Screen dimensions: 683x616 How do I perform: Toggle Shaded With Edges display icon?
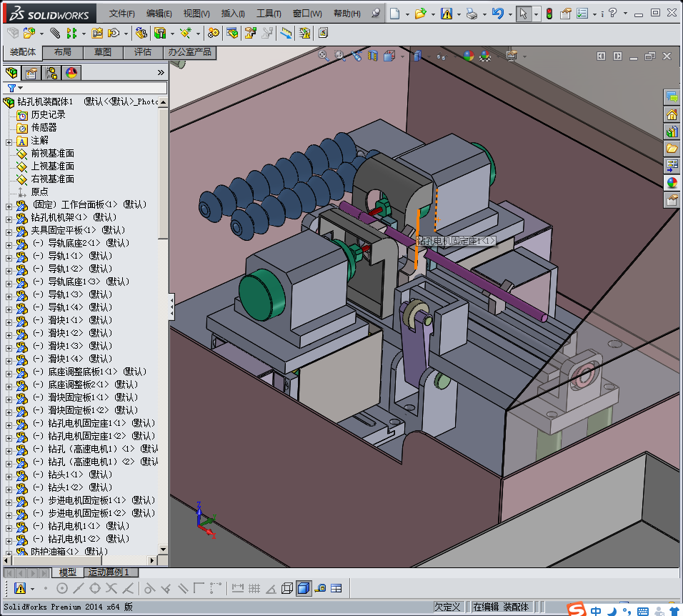304,589
